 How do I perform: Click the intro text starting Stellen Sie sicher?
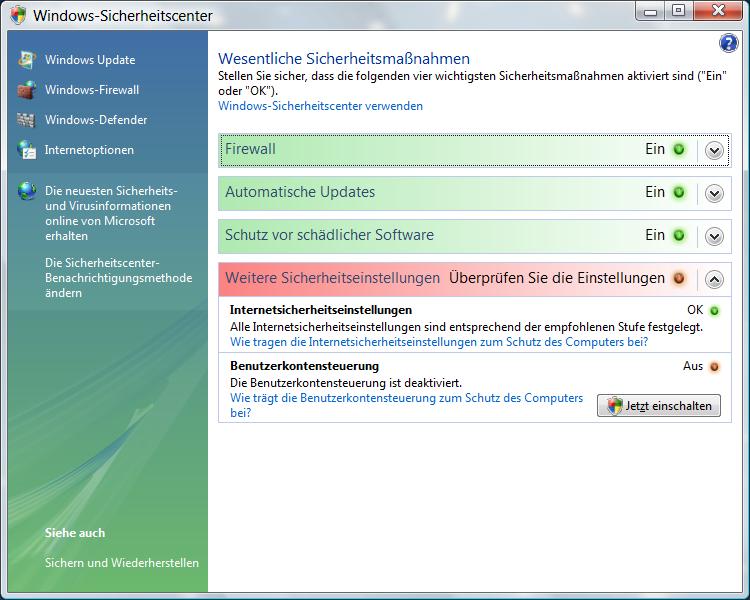(473, 83)
